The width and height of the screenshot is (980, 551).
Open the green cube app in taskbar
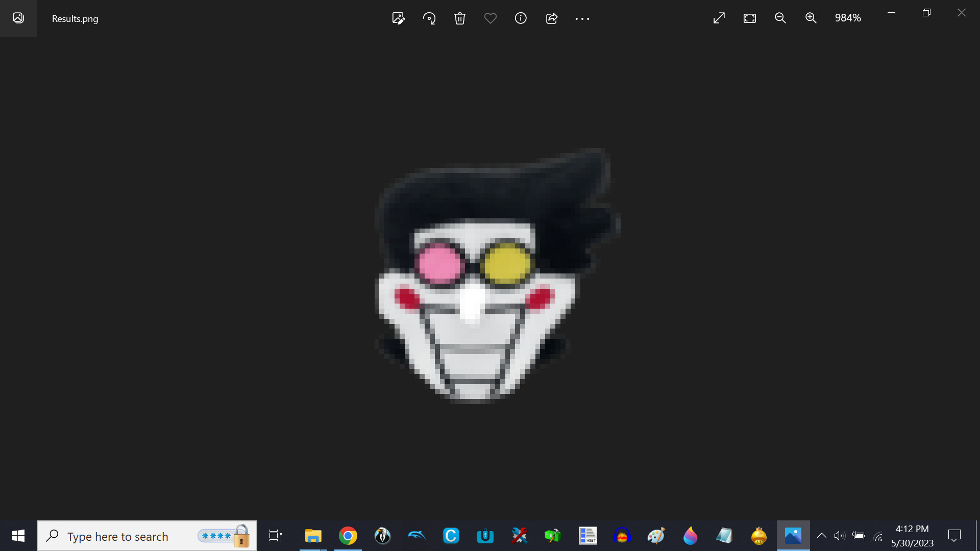(553, 536)
